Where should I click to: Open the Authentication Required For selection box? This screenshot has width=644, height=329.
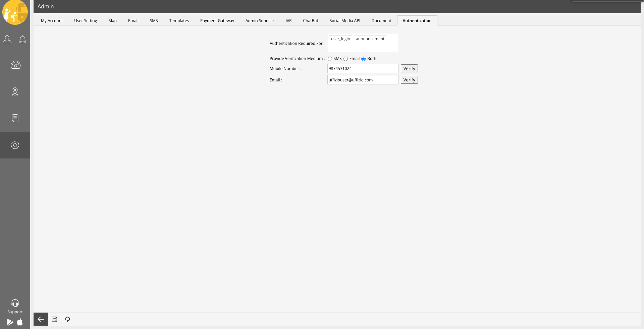[363, 46]
